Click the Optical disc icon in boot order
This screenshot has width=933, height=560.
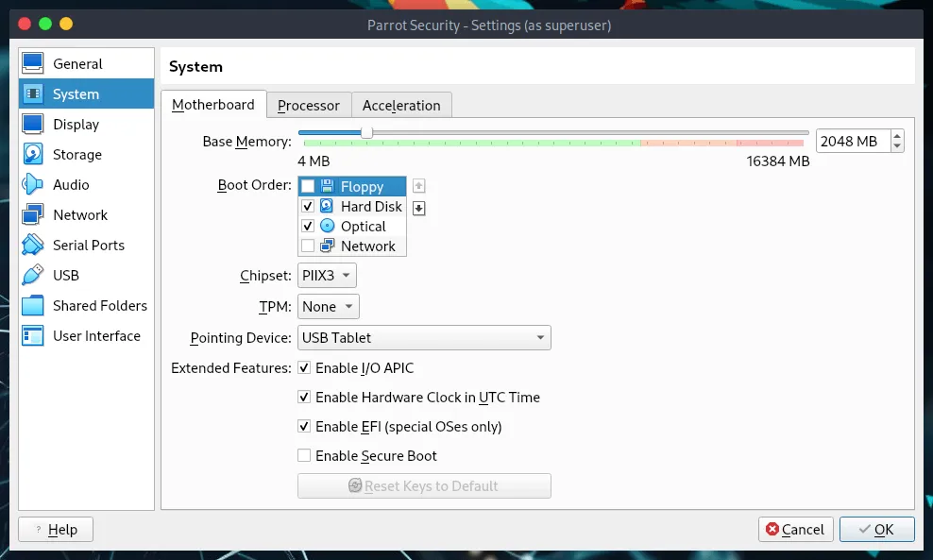click(x=328, y=226)
